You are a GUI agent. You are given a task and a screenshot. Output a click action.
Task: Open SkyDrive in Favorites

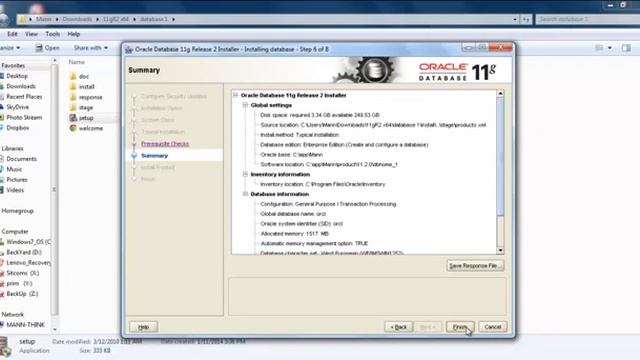pyautogui.click(x=18, y=107)
